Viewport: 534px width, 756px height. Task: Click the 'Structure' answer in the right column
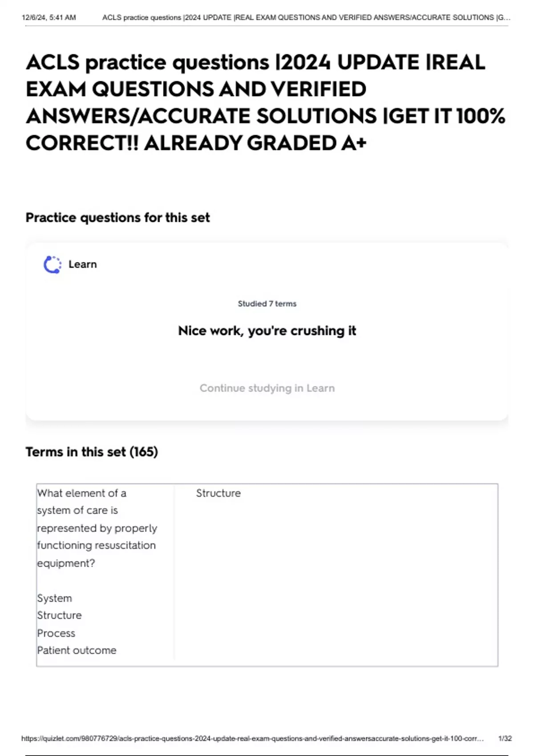click(218, 493)
